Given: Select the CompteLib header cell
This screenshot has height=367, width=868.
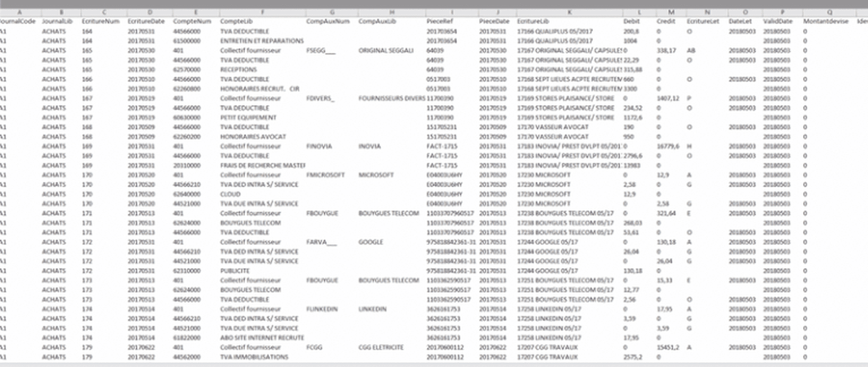Looking at the screenshot, I should [236, 21].
